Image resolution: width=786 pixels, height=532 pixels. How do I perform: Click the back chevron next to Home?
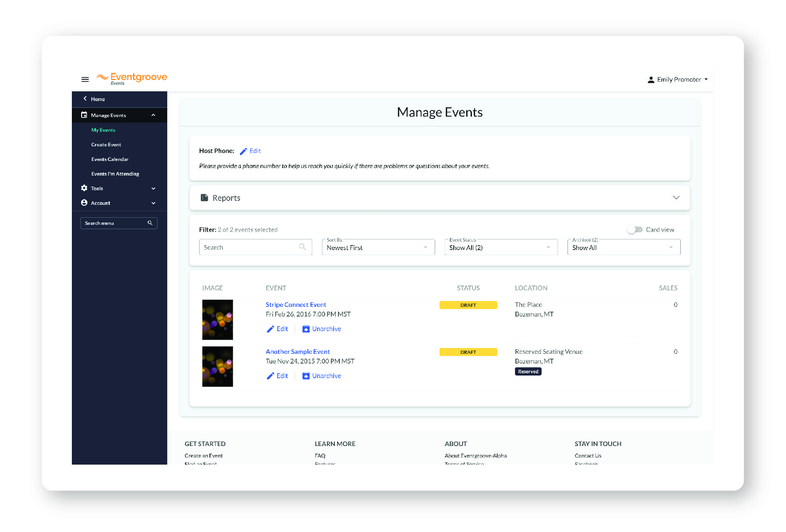click(85, 99)
